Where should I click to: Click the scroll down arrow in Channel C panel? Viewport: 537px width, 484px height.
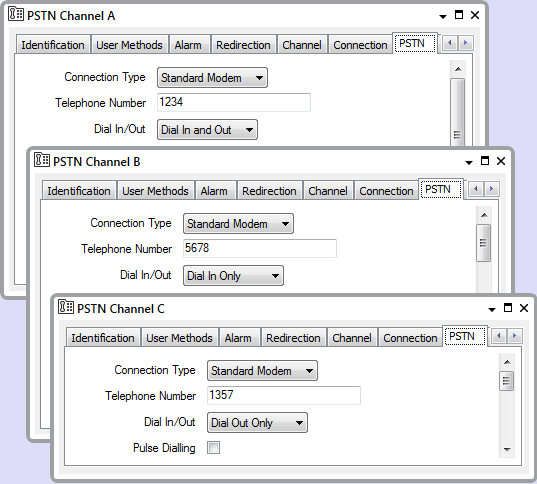coord(507,449)
